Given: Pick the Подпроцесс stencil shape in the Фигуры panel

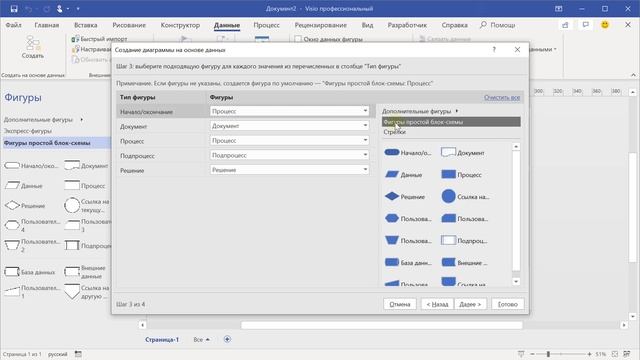Looking at the screenshot, I should (87, 246).
